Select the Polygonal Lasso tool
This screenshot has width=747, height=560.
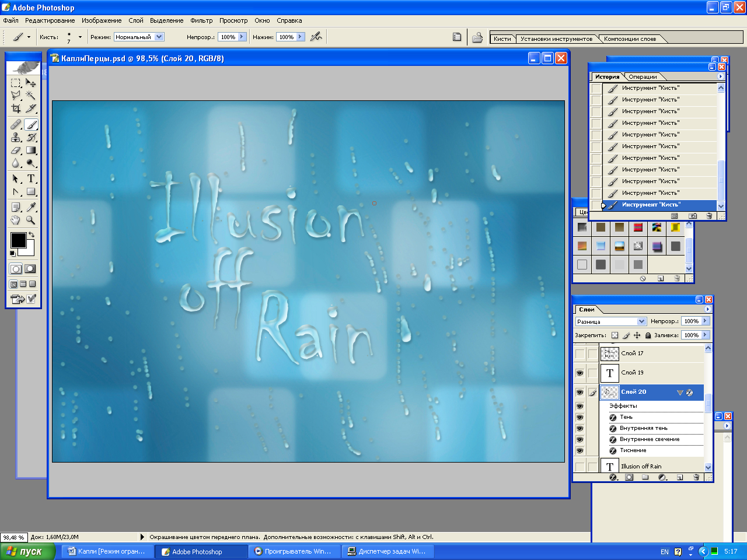pos(16,95)
